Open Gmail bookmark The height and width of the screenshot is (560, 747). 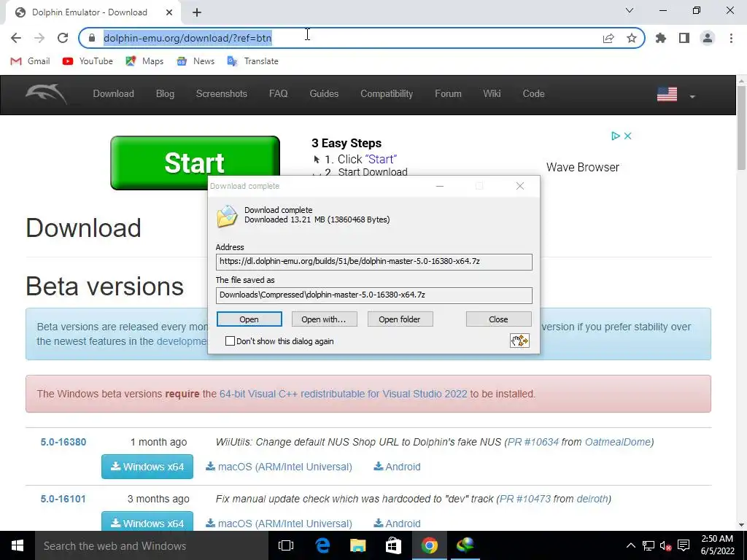(30, 61)
